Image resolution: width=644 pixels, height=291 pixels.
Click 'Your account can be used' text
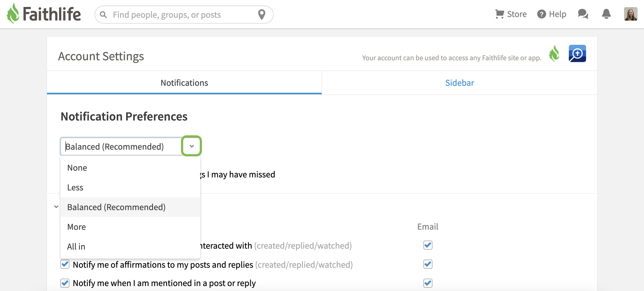451,58
